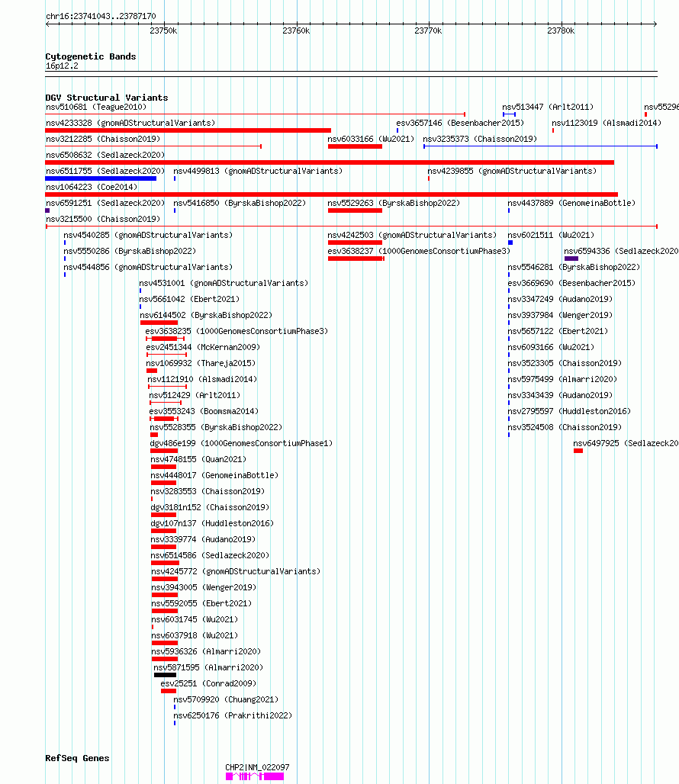
Task: Open nsv5416850 (ByrskaBishop2022) label
Action: [x=240, y=203]
